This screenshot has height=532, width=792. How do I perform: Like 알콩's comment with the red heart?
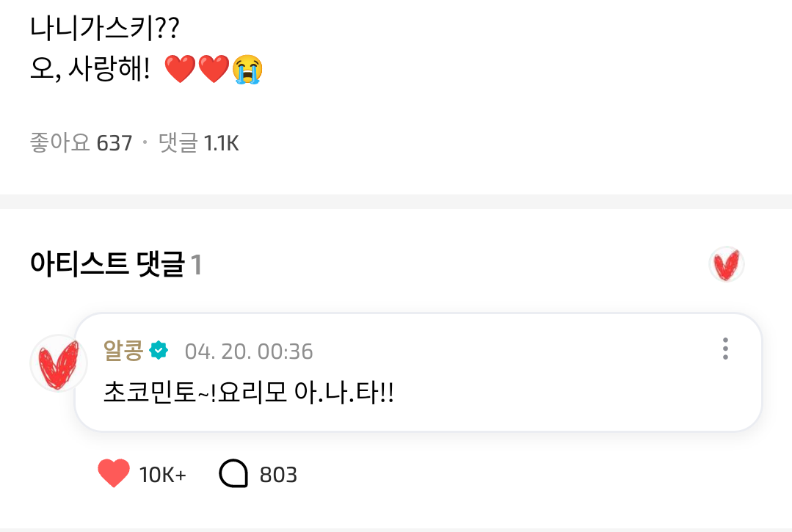(114, 474)
